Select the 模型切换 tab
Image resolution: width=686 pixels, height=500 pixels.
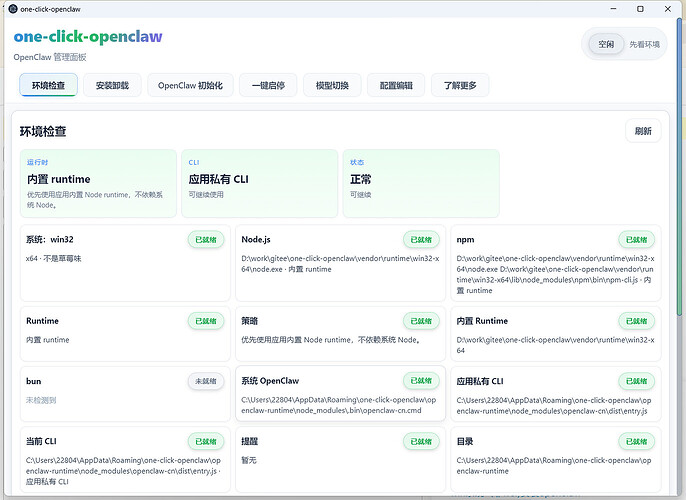point(332,85)
